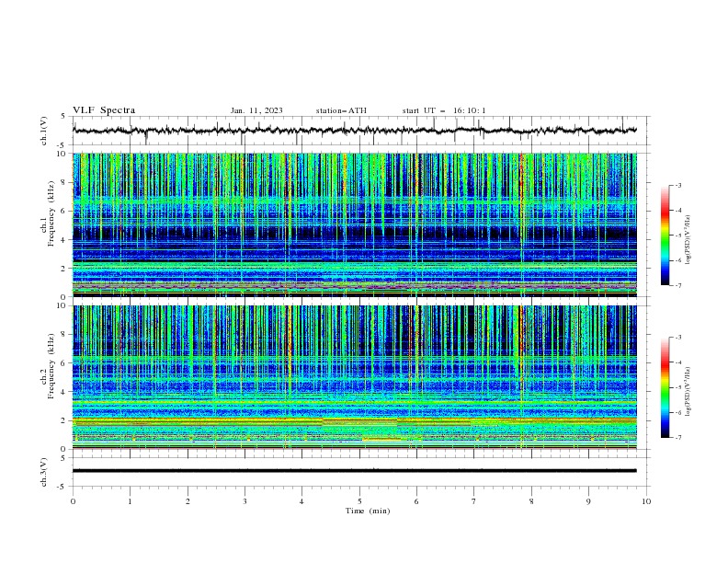The image size is (728, 563).
Task: Click time axis tick label "4"
Action: [302, 501]
